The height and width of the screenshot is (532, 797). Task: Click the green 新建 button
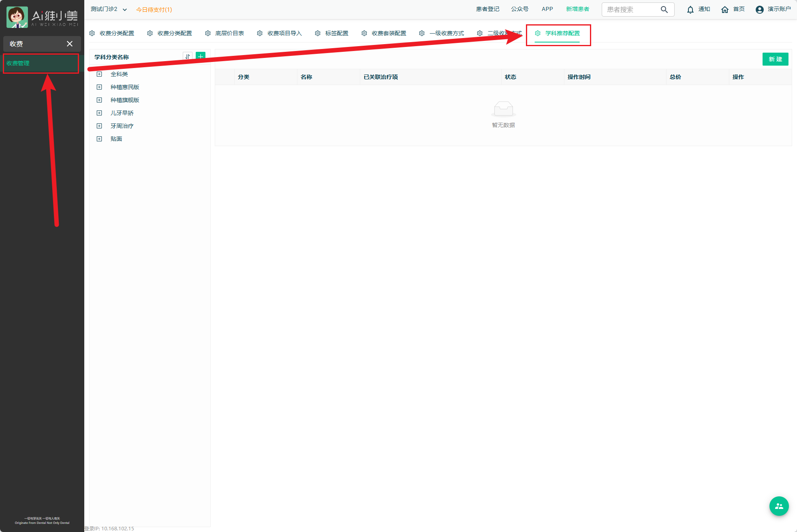[775, 59]
